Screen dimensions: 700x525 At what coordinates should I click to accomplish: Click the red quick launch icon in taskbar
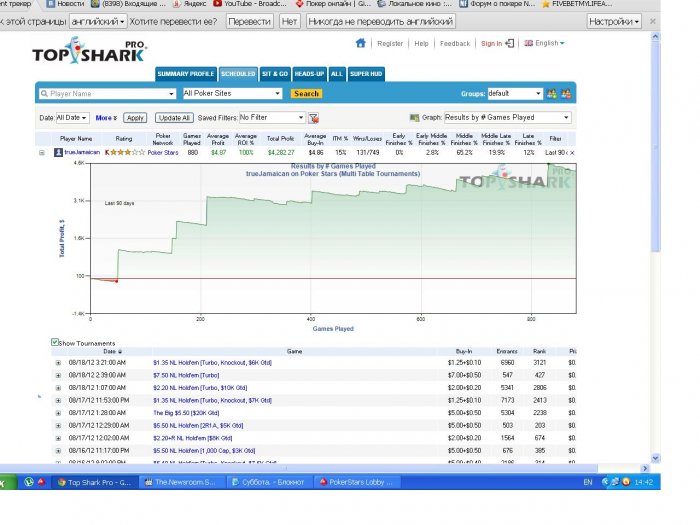(x=41, y=482)
